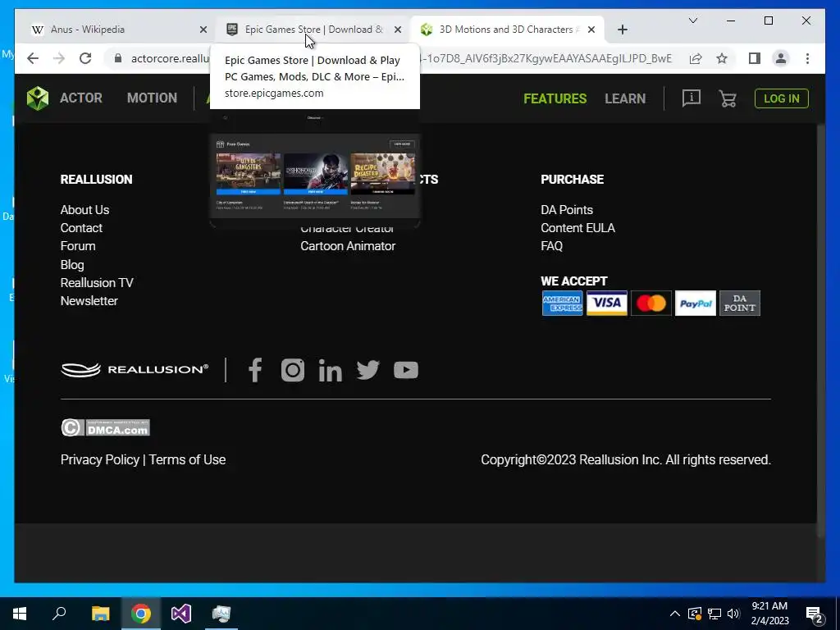Open Reallusion Facebook page icon
The image size is (840, 630).
(256, 370)
